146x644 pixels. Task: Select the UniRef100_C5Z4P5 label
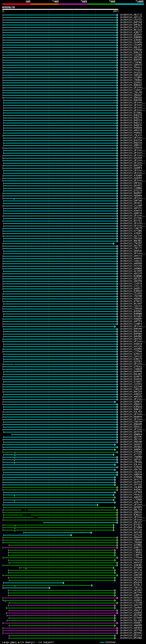click(131, 45)
